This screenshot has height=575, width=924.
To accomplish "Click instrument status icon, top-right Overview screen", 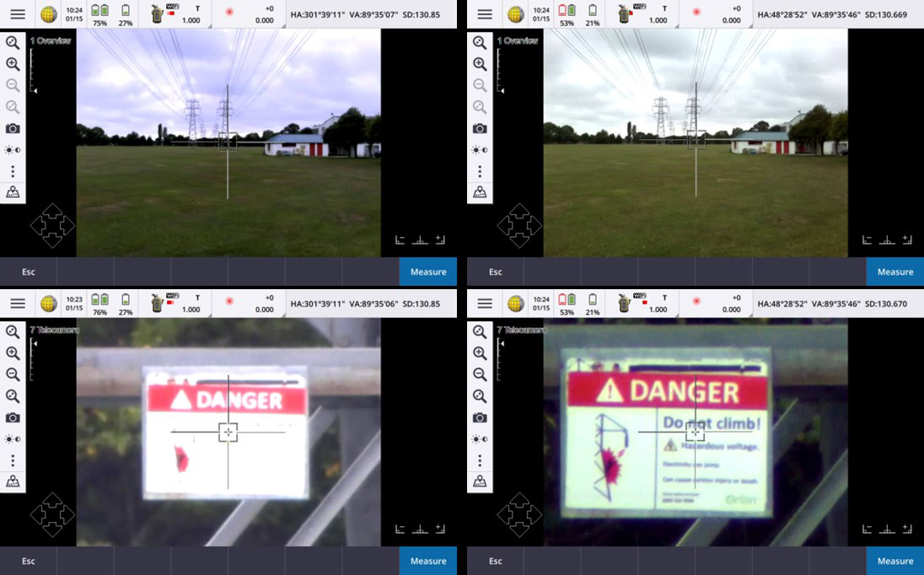I will tap(624, 14).
